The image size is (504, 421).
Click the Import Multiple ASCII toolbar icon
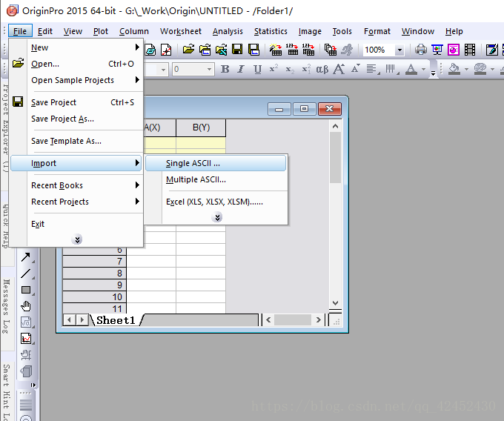click(x=308, y=50)
